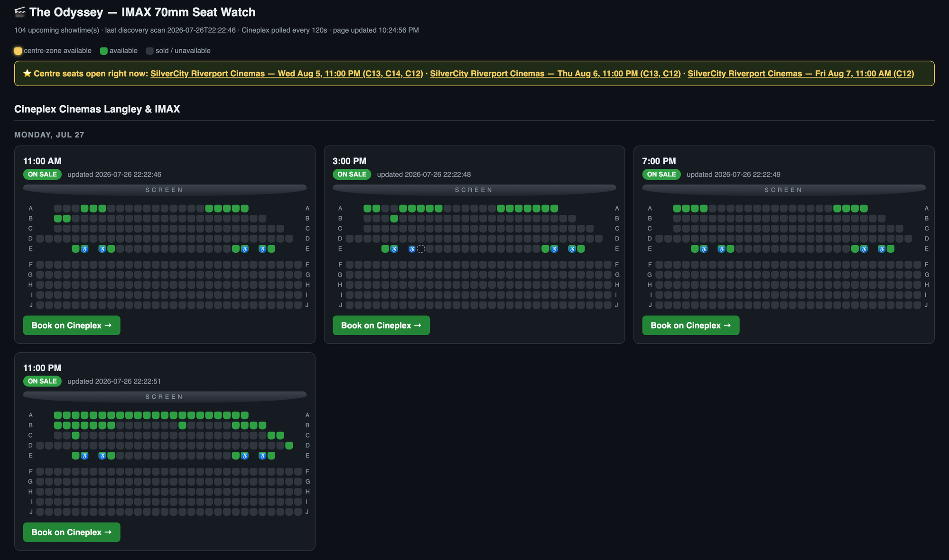Open SilverCity Riverport Fri Aug 7 11:00 AM link

pos(801,73)
